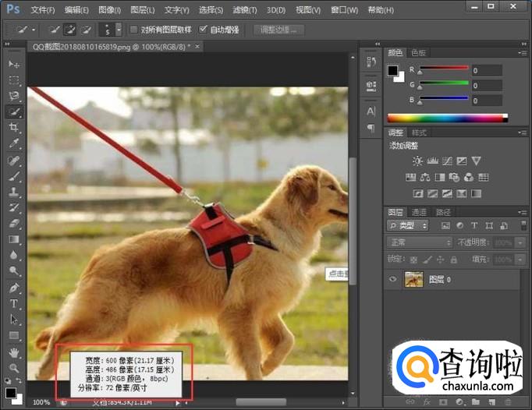Click the Brightness/Contrast adjustment icon
The image size is (532, 410).
[x=417, y=161]
